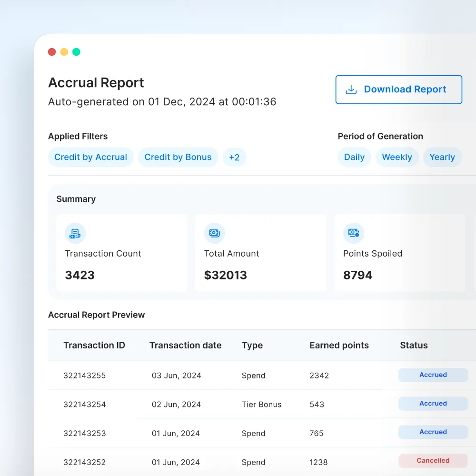The image size is (476, 476).
Task: Click the red traffic light dot
Action: pyautogui.click(x=52, y=51)
